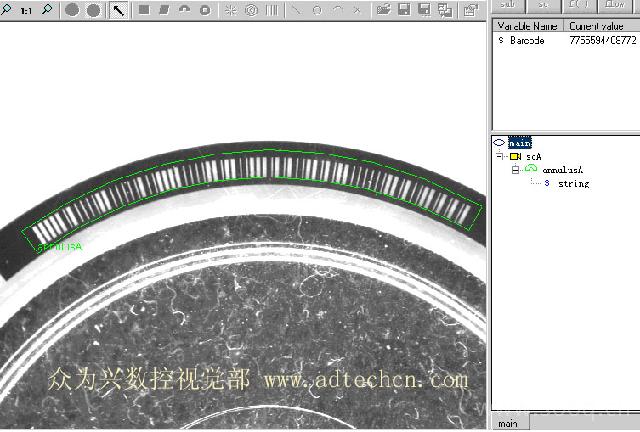The width and height of the screenshot is (640, 432).
Task: Select the main node in tree
Action: tap(520, 143)
